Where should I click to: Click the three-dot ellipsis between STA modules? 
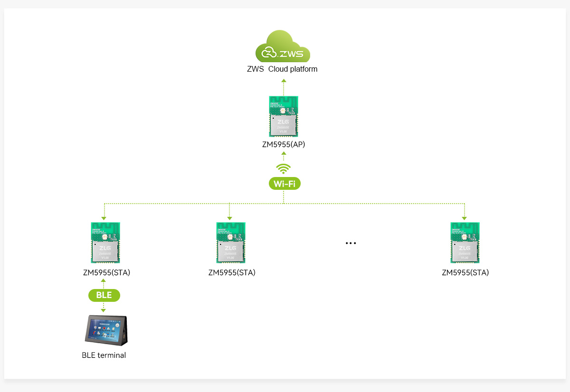(351, 243)
